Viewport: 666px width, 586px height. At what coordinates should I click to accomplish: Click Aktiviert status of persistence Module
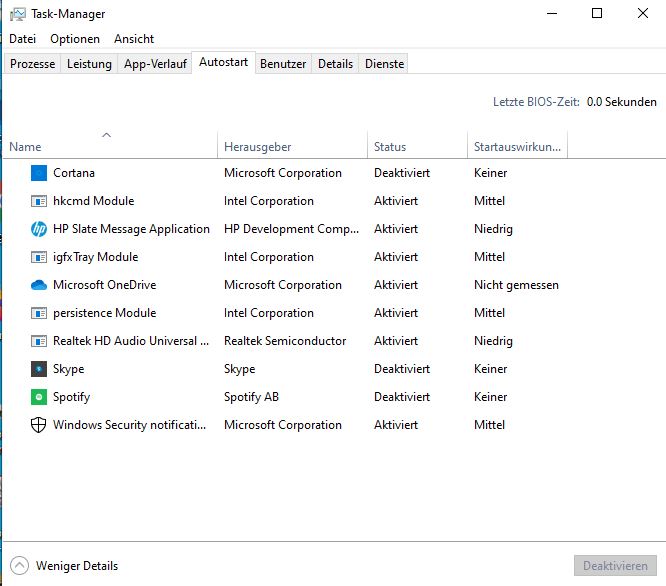pos(396,313)
